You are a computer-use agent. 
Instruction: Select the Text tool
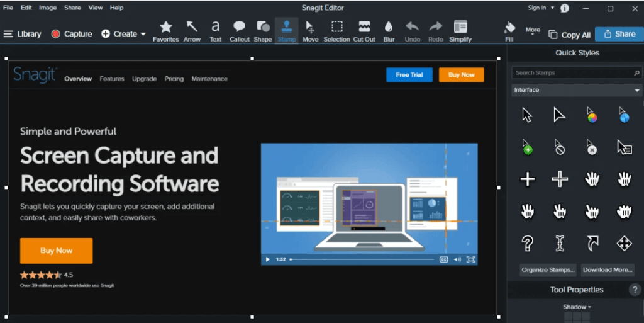coord(216,31)
